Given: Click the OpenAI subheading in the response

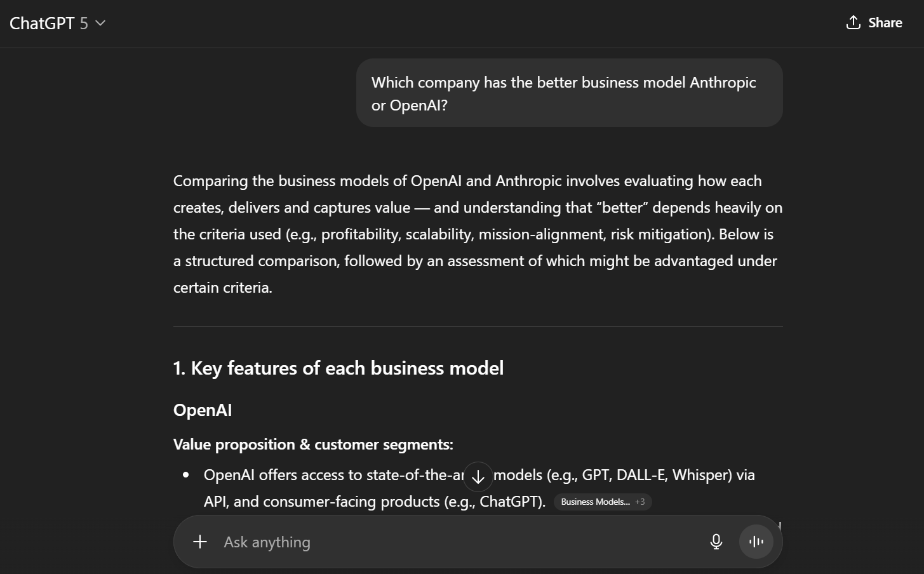Looking at the screenshot, I should tap(203, 410).
